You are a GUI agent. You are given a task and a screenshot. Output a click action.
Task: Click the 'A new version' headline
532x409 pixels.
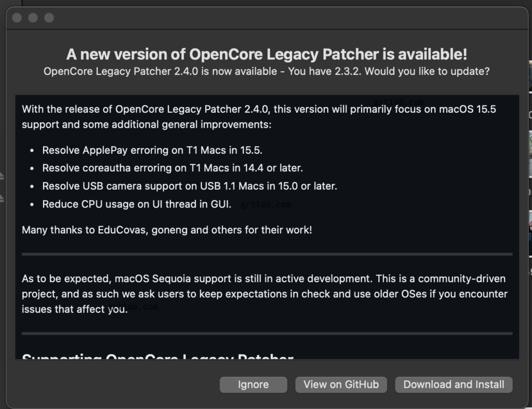(x=267, y=54)
